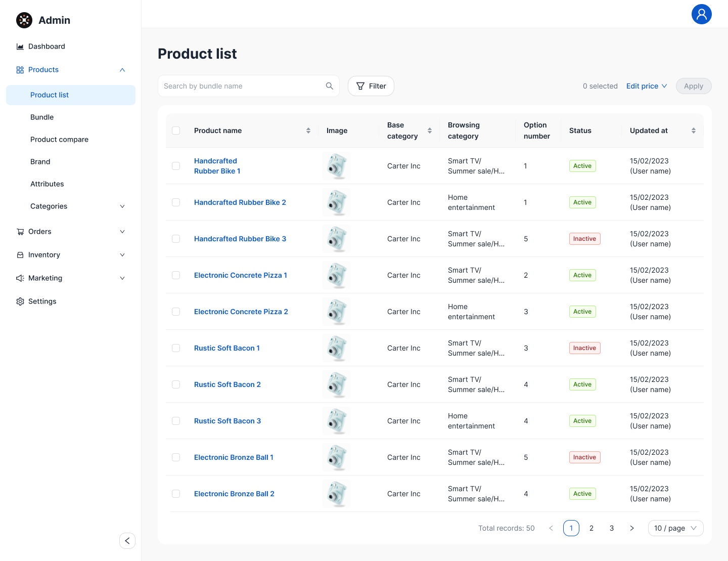Viewport: 728px width, 561px height.
Task: Open Rustic Soft Bacon 1 link
Action: (x=227, y=348)
